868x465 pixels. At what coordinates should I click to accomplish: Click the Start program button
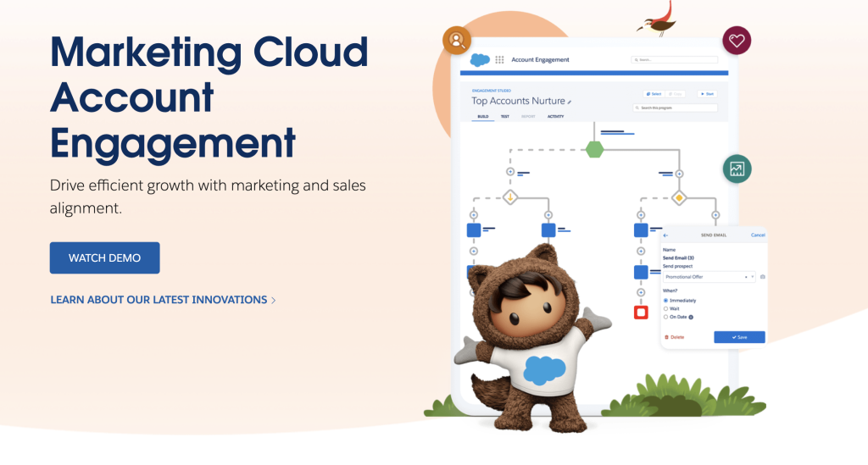[707, 94]
